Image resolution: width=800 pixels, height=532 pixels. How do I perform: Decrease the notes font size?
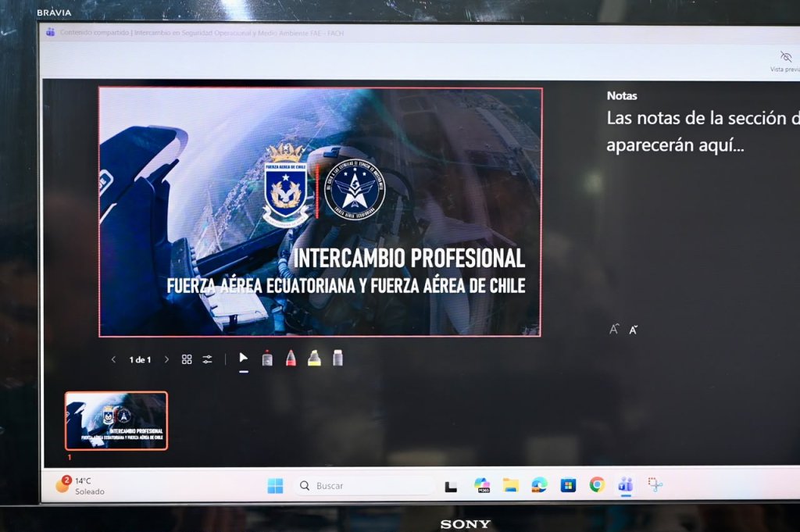pos(633,330)
